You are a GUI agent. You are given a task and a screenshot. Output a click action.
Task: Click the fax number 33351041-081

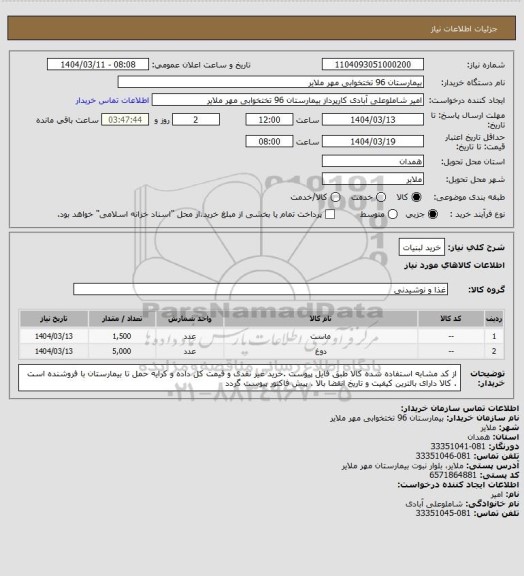(x=458, y=446)
